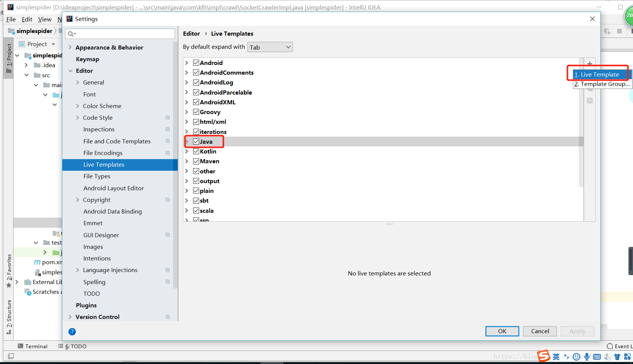Confirm settings with the OK button
The height and width of the screenshot is (364, 633).
[502, 331]
